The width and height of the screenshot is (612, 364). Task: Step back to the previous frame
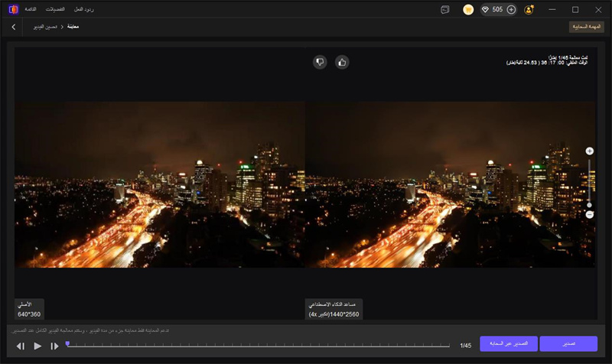tap(21, 346)
